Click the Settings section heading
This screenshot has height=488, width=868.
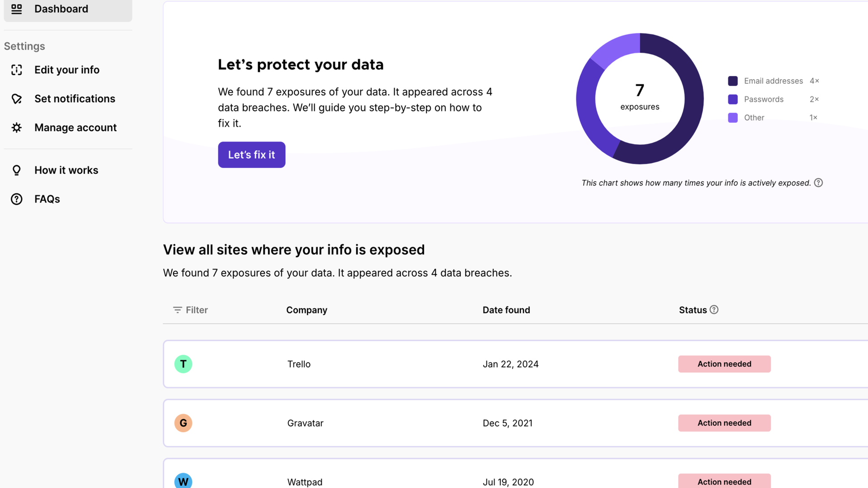(24, 46)
